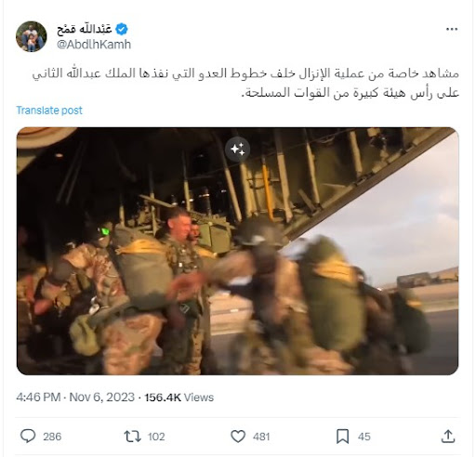The height and width of the screenshot is (457, 476).
Task: Click the Arabic display name of author
Action: tap(85, 29)
